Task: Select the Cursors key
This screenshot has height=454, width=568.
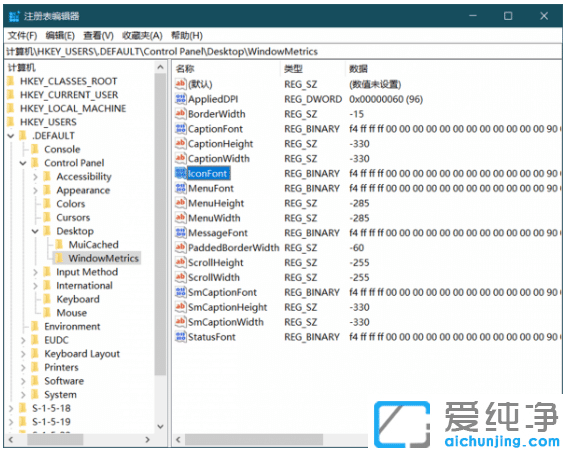Action: [73, 217]
